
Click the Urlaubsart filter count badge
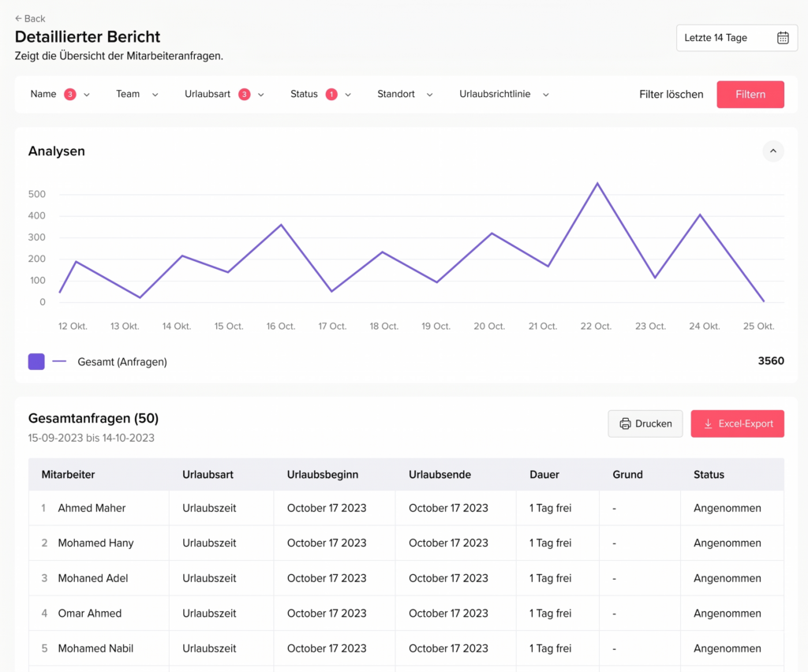pyautogui.click(x=245, y=95)
